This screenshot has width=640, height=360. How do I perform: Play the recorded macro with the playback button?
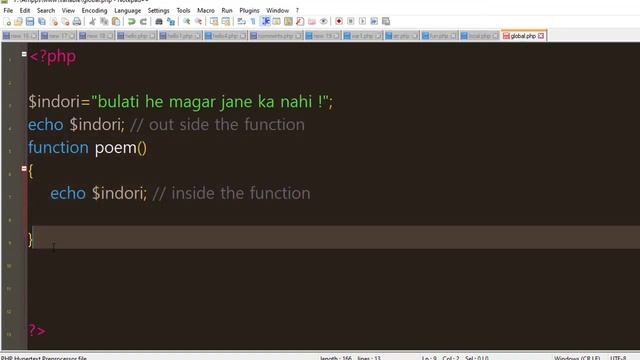tap(362, 22)
